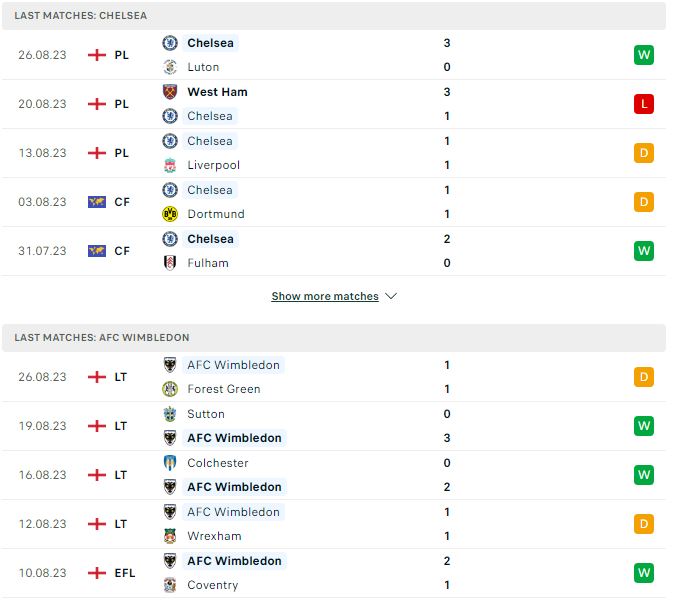Click the Colchester club crest
The image size is (676, 601).
point(170,463)
